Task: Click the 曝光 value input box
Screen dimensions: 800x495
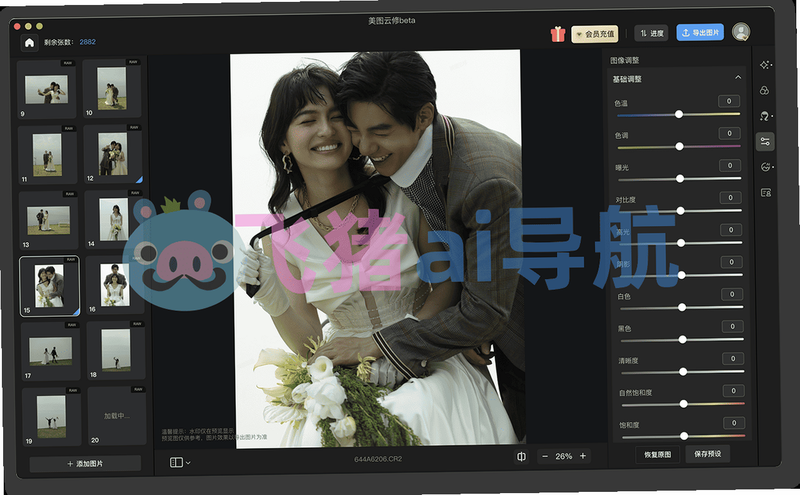Action: (730, 165)
